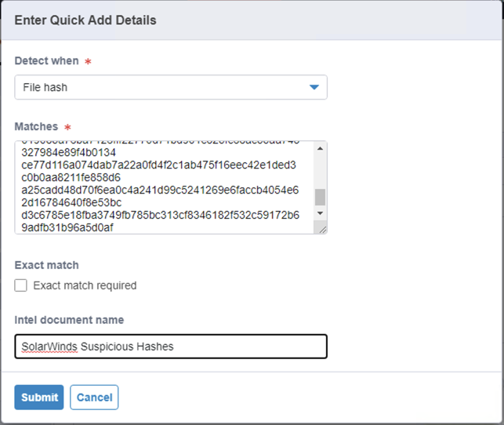Enable the Exact match required checkbox

click(x=20, y=285)
